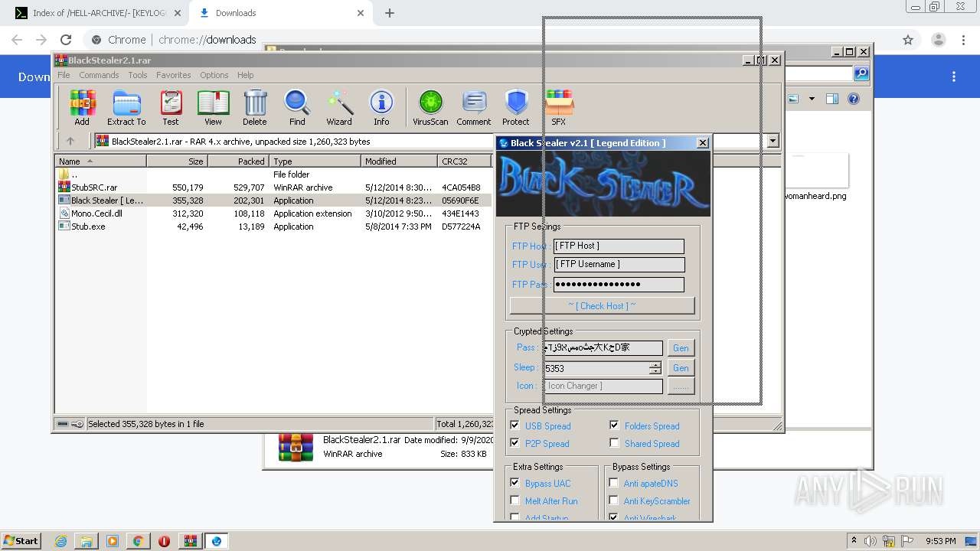Click the Protect shield icon
This screenshot has height=551, width=980.
(516, 107)
